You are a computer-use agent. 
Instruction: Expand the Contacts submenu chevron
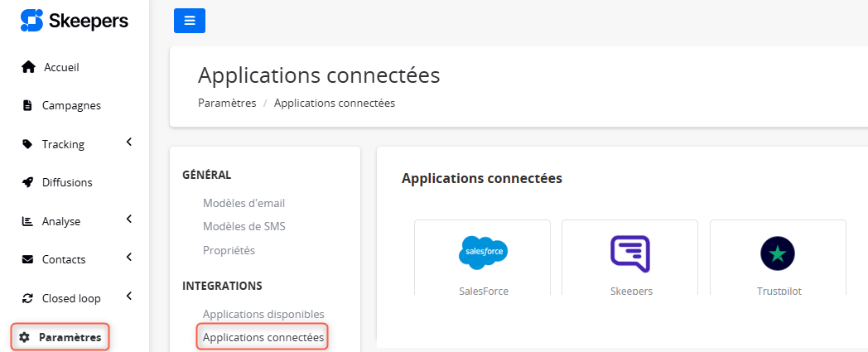129,257
